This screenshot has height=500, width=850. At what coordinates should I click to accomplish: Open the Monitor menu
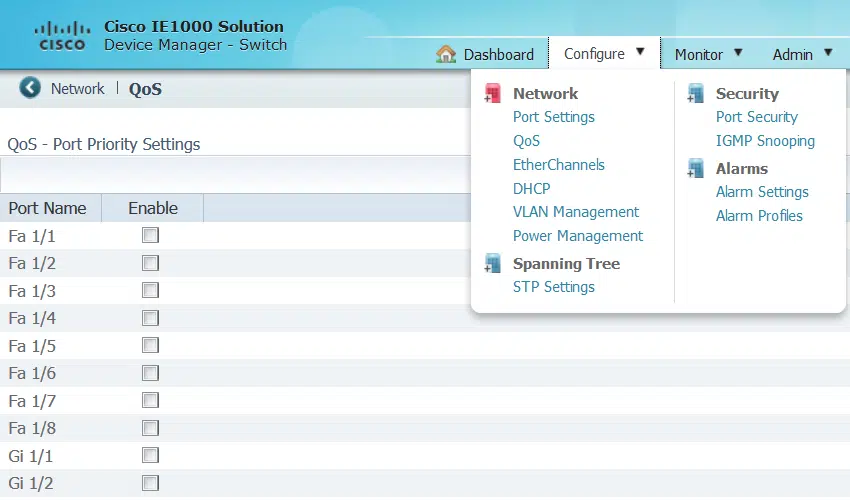point(699,55)
